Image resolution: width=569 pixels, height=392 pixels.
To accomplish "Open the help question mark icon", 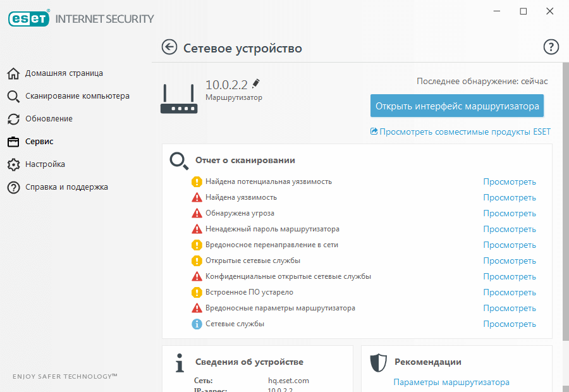I will click(551, 47).
